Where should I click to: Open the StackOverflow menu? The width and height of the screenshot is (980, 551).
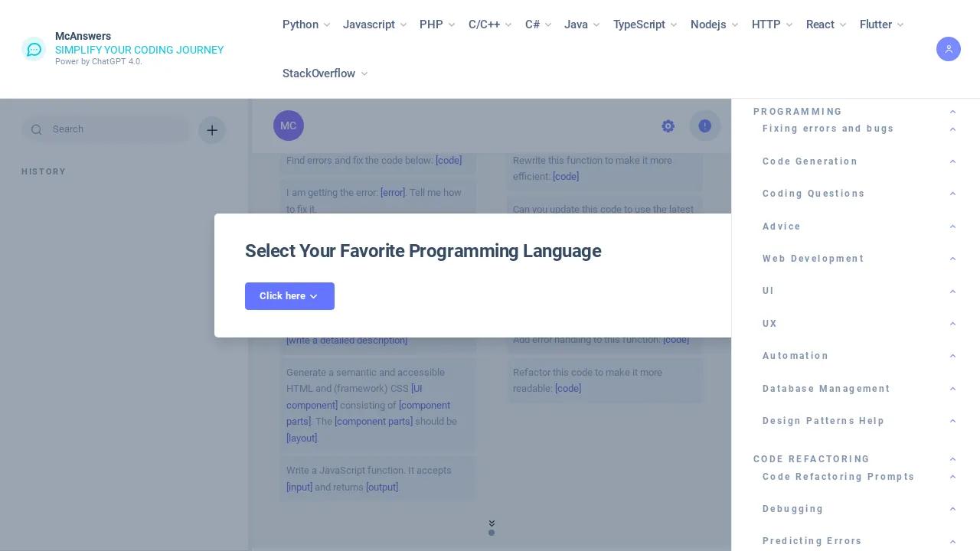coord(325,73)
